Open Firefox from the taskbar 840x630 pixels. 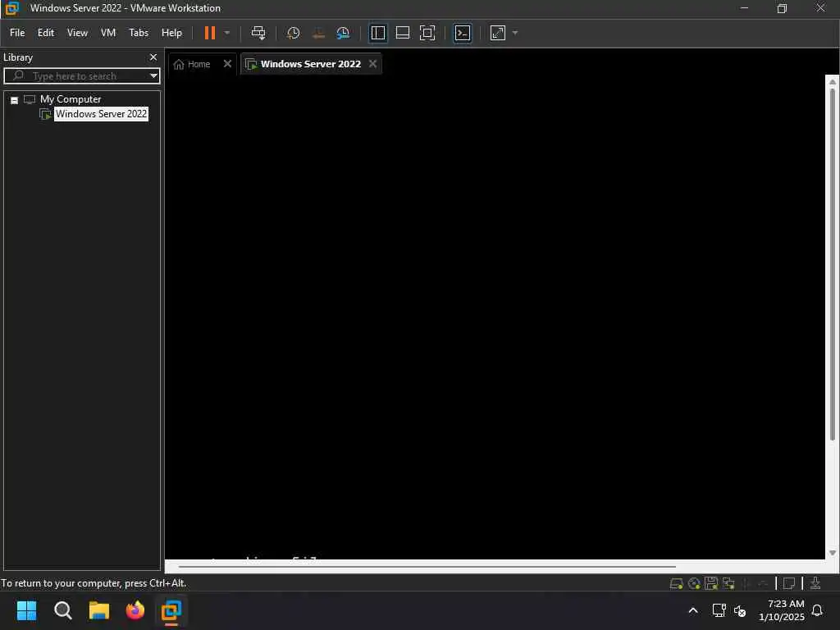135,610
